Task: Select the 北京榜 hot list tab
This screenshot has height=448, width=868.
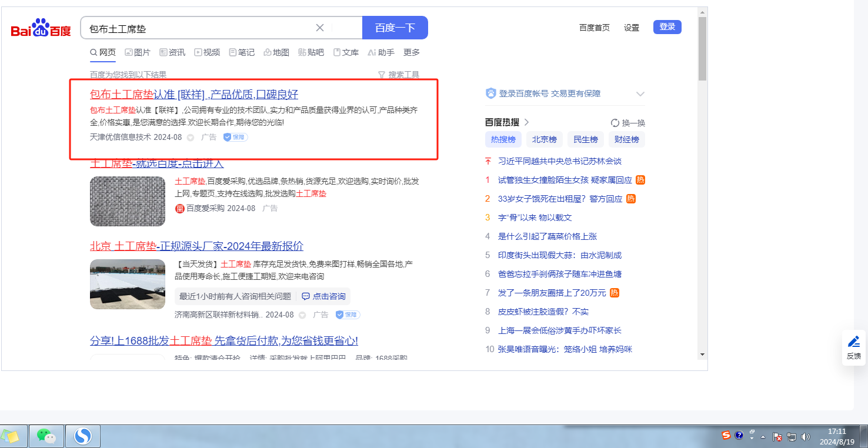Action: coord(544,139)
